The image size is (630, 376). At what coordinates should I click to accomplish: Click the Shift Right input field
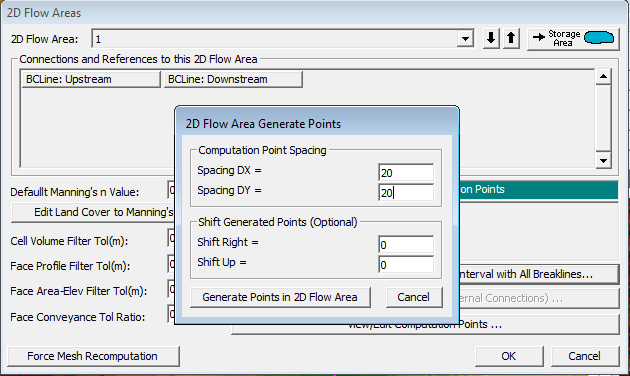[406, 245]
